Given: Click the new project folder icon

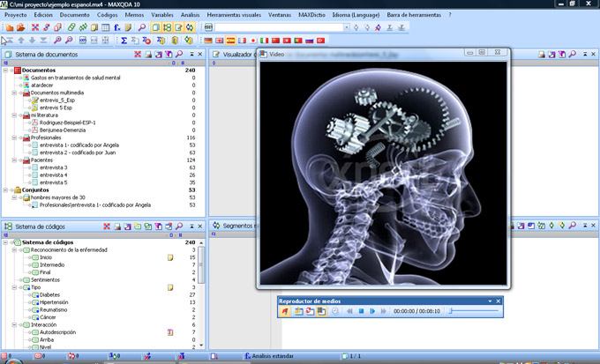Looking at the screenshot, I should click(9, 27).
